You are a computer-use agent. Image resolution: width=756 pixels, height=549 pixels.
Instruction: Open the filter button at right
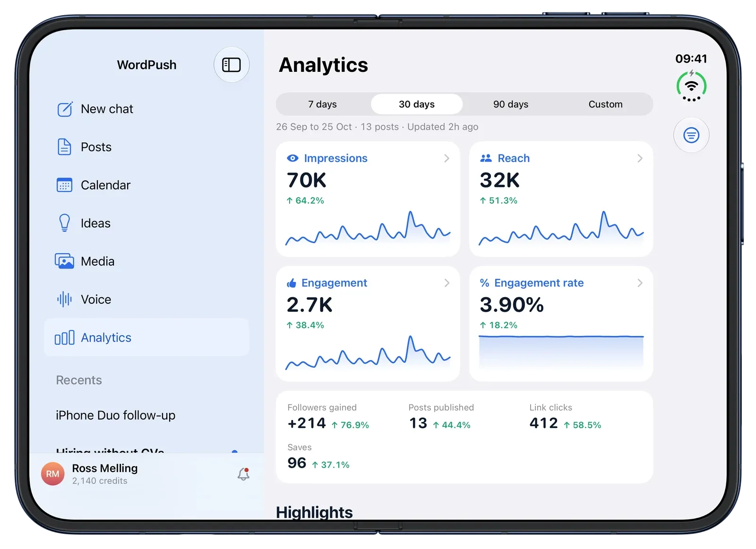click(691, 135)
